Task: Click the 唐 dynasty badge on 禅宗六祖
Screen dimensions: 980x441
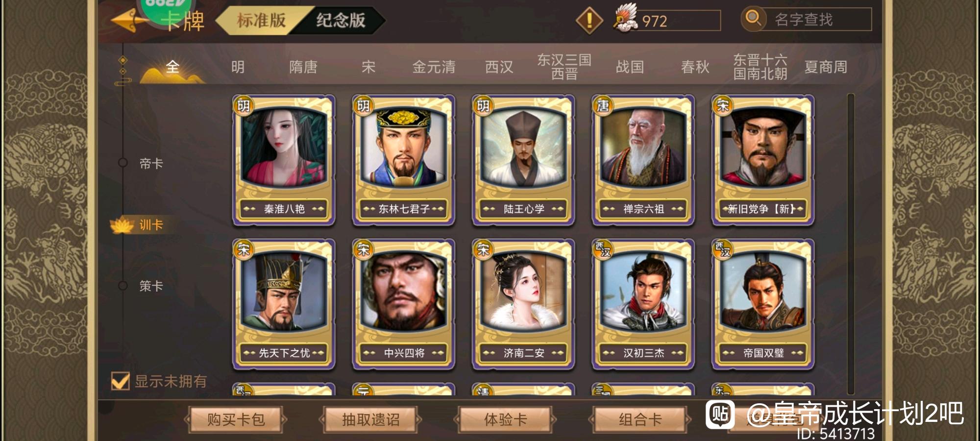Action: tap(603, 105)
